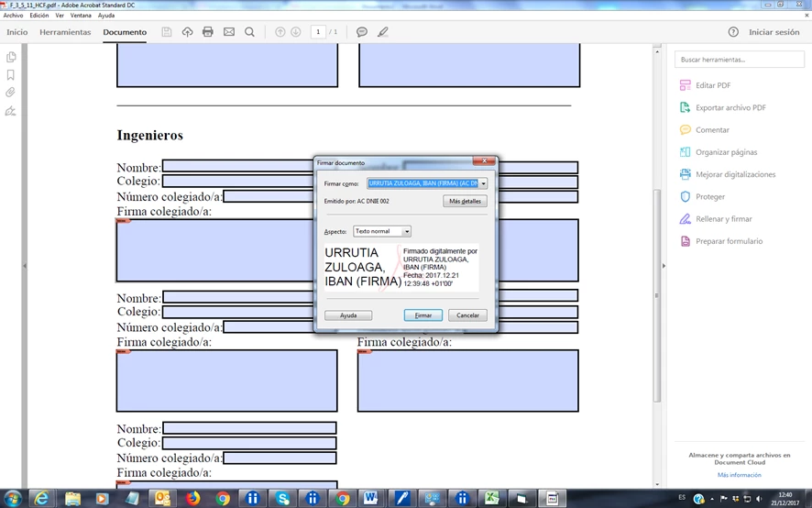Click the scrollbar up arrow
This screenshot has height=508, width=812.
(657, 52)
